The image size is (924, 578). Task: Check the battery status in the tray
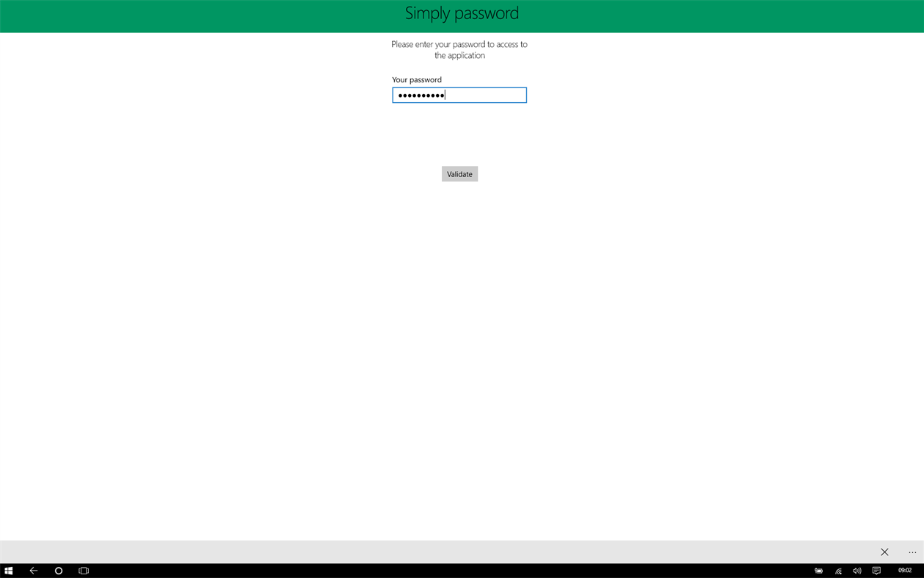818,570
